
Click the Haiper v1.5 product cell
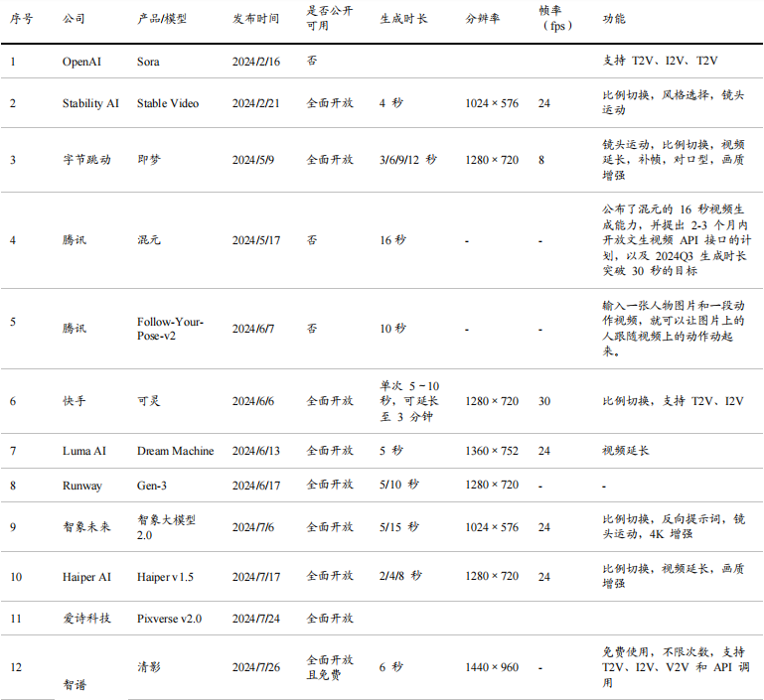click(x=165, y=576)
